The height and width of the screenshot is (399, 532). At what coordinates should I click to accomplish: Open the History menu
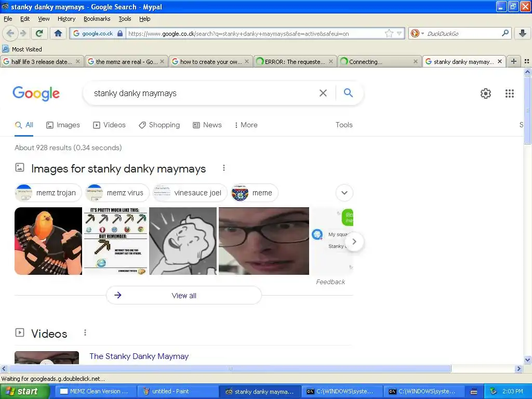coord(66,19)
